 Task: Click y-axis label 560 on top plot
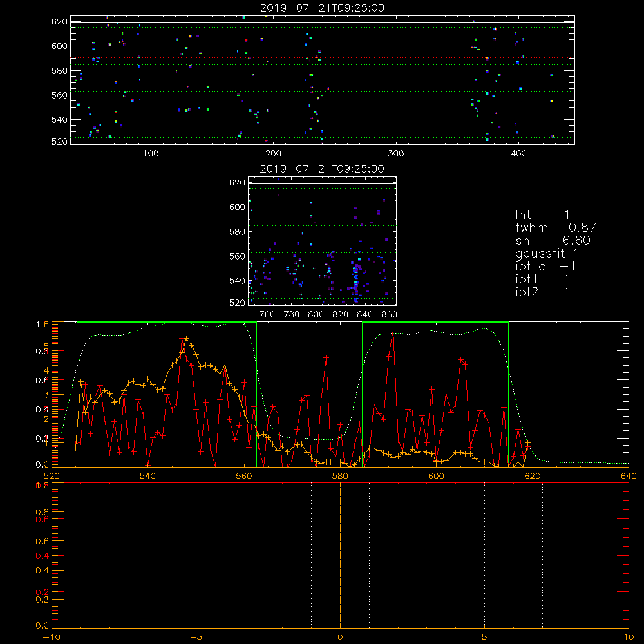pos(59,95)
